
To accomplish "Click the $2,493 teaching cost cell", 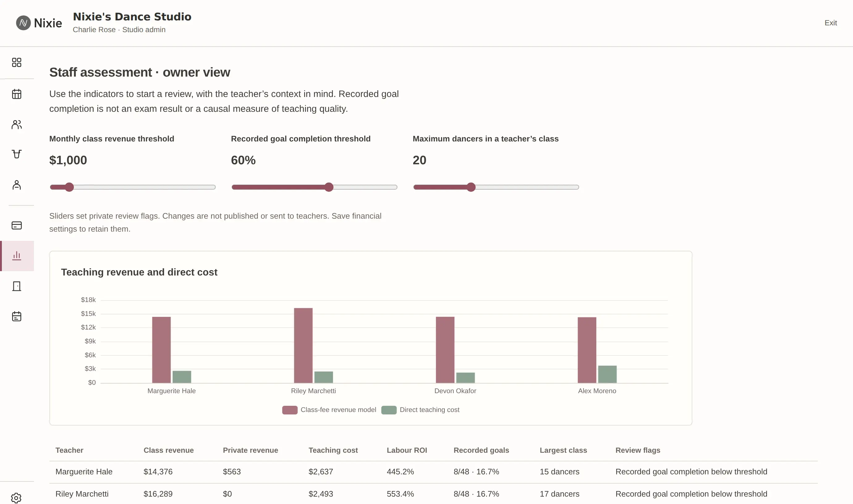I will (x=321, y=494).
